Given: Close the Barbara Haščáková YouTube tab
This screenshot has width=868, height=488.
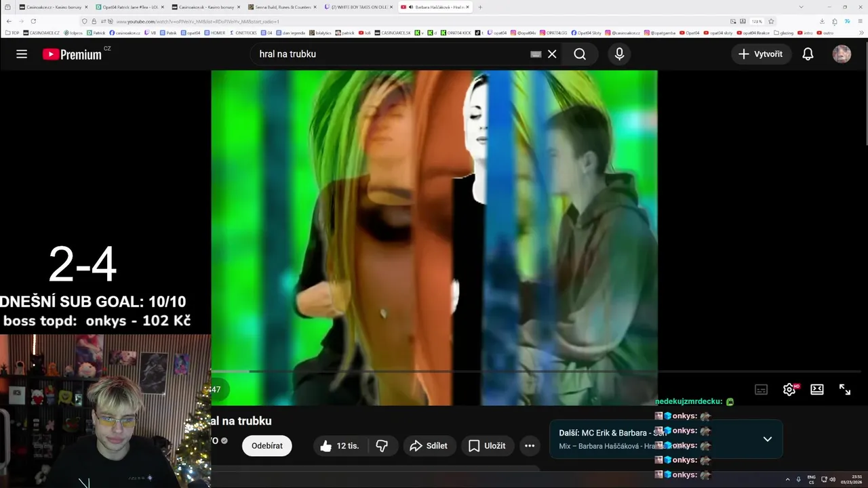Looking at the screenshot, I should point(467,7).
